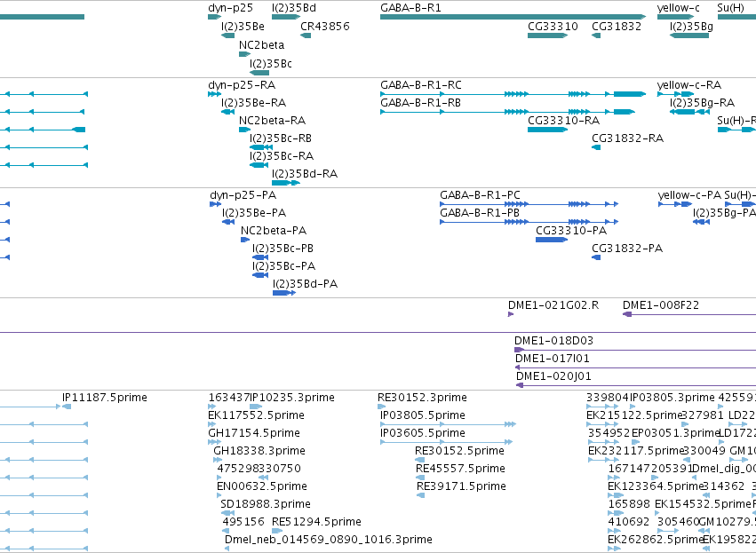Click the l(2)35Bd-RA transcript label

click(305, 174)
